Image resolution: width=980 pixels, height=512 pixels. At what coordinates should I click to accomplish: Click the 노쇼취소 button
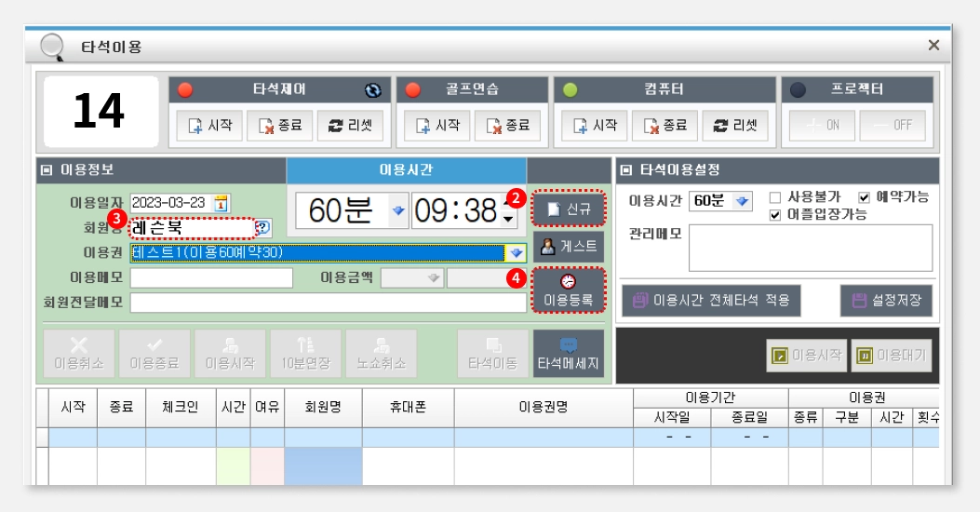pyautogui.click(x=382, y=354)
